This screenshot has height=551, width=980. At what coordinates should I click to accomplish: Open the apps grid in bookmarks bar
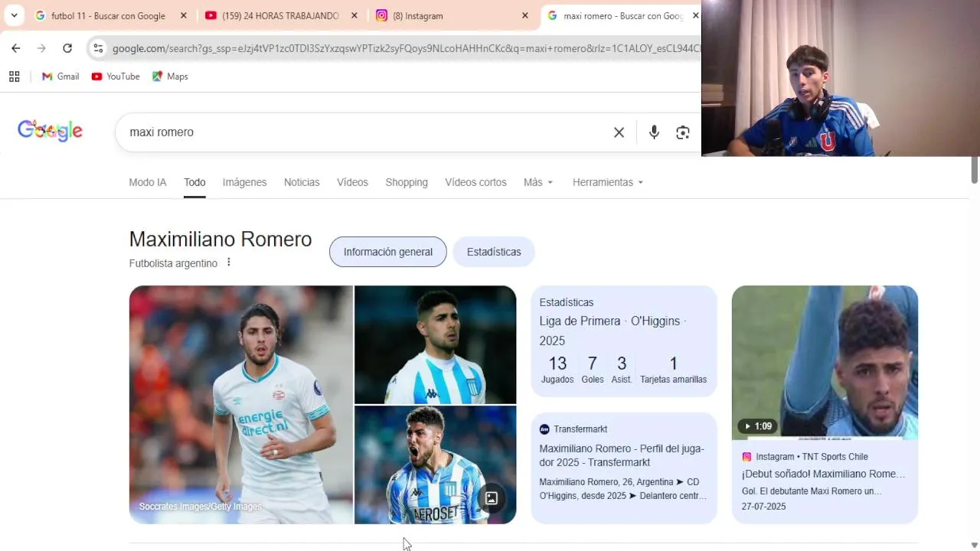coord(14,77)
